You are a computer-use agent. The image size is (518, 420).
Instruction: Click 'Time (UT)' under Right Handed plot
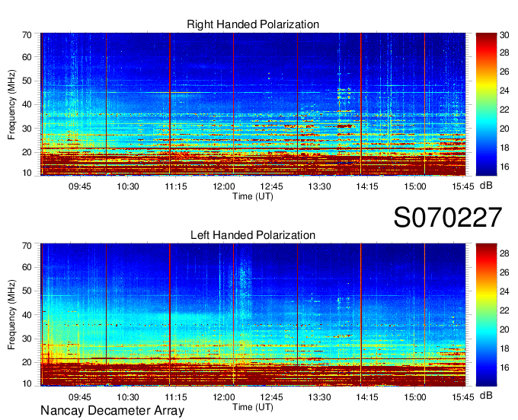253,196
